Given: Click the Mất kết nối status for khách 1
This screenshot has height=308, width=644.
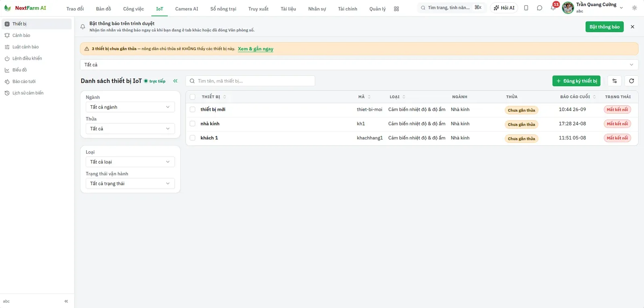Looking at the screenshot, I should [617, 138].
